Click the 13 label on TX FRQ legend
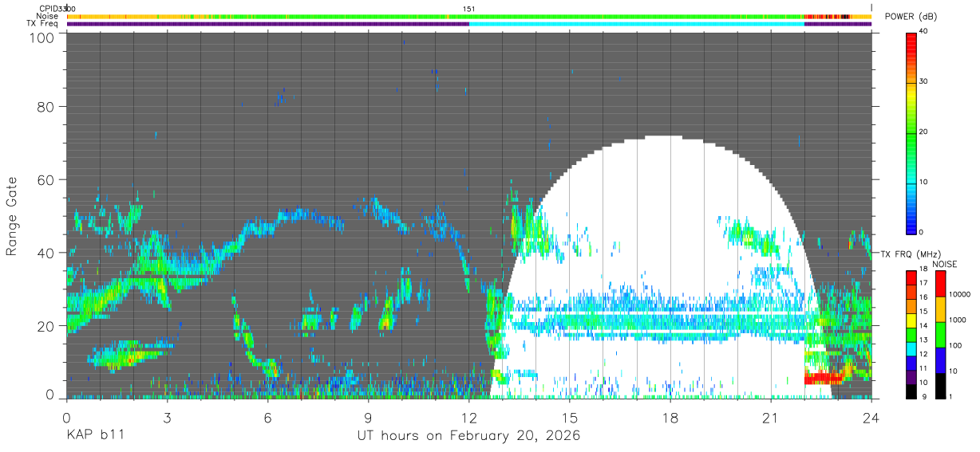The width and height of the screenshot is (980, 452). click(924, 340)
